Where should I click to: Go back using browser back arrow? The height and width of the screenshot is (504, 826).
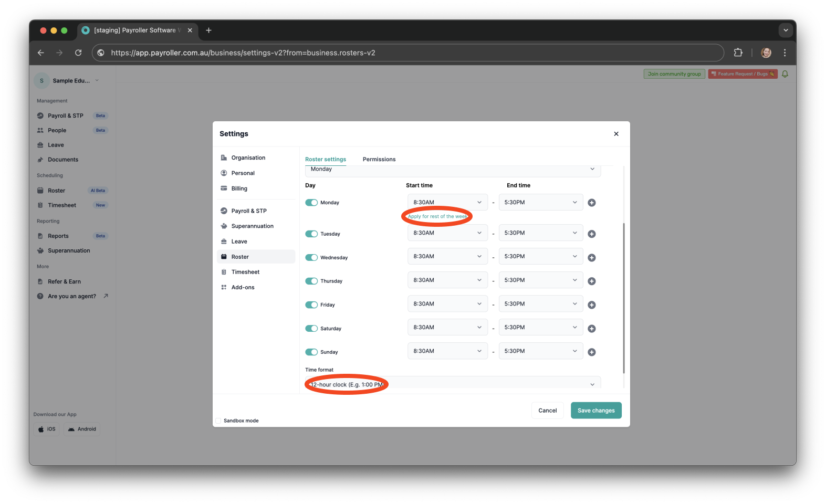[x=41, y=52]
